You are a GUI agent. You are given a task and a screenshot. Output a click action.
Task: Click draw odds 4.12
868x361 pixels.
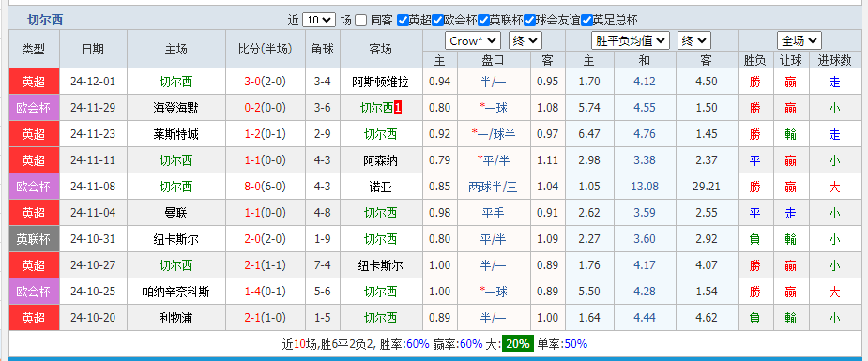pyautogui.click(x=645, y=82)
